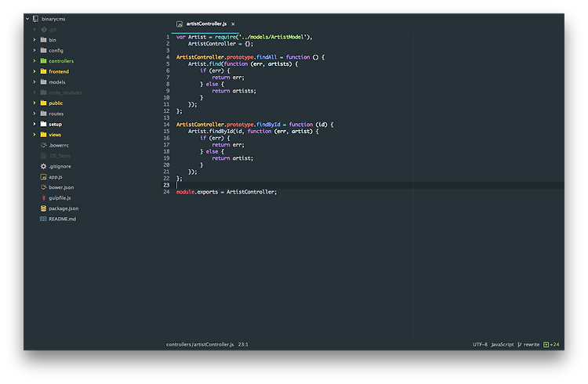Expand the public folder chevron
The height and width of the screenshot is (384, 588).
(x=34, y=103)
